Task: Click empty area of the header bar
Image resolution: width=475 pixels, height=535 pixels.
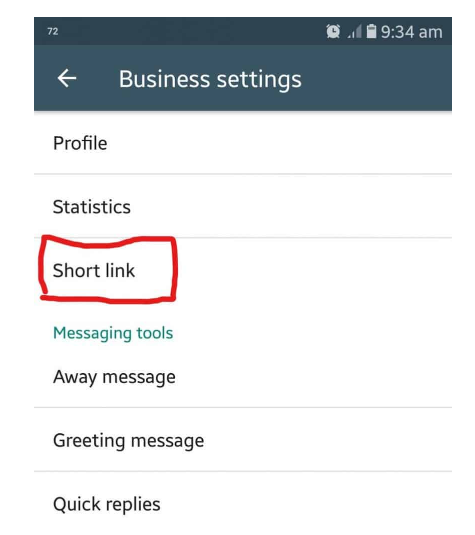Action: pyautogui.click(x=375, y=78)
